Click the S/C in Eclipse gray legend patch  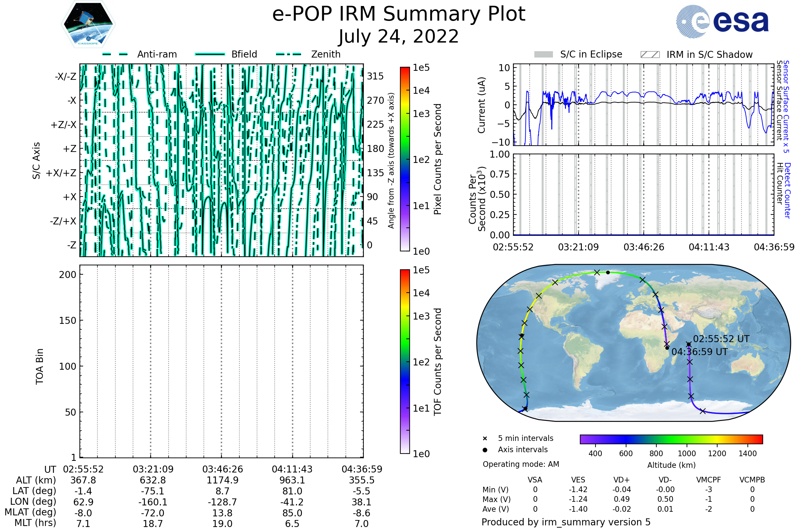544,55
